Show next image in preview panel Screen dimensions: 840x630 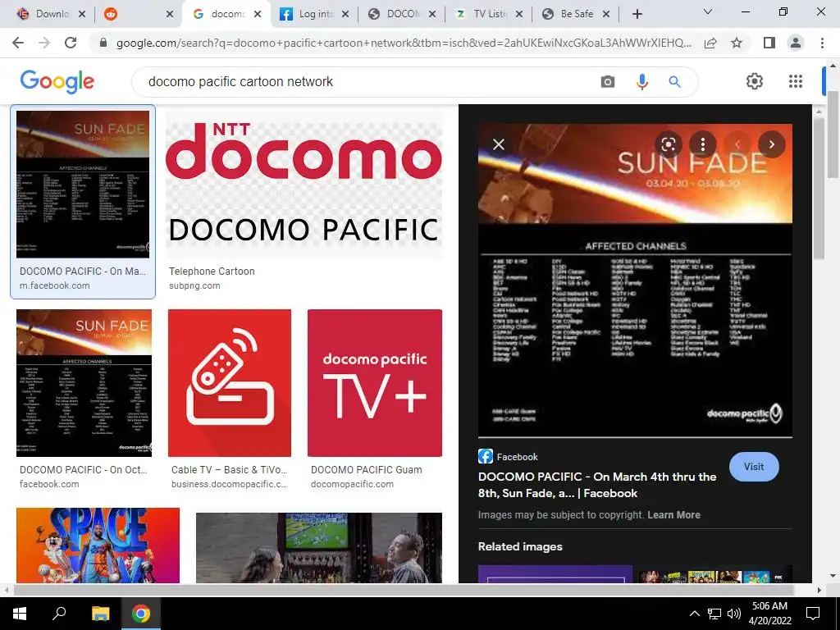[771, 144]
